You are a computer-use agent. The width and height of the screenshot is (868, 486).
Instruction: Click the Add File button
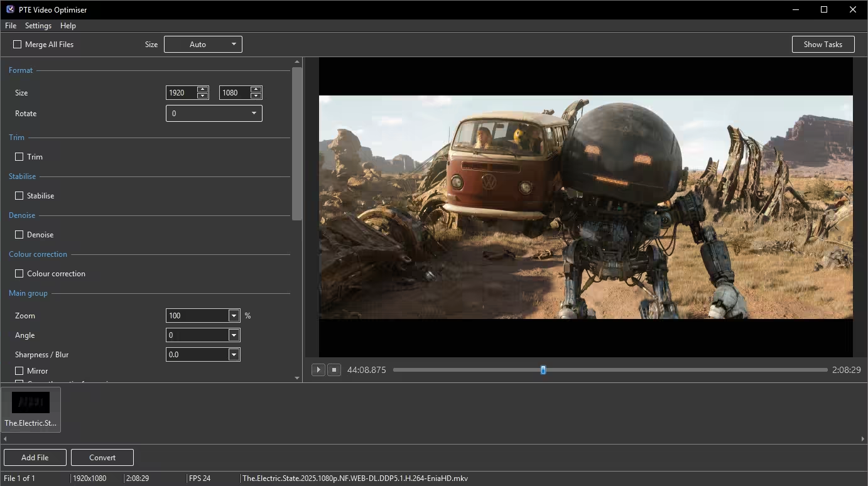click(x=35, y=458)
